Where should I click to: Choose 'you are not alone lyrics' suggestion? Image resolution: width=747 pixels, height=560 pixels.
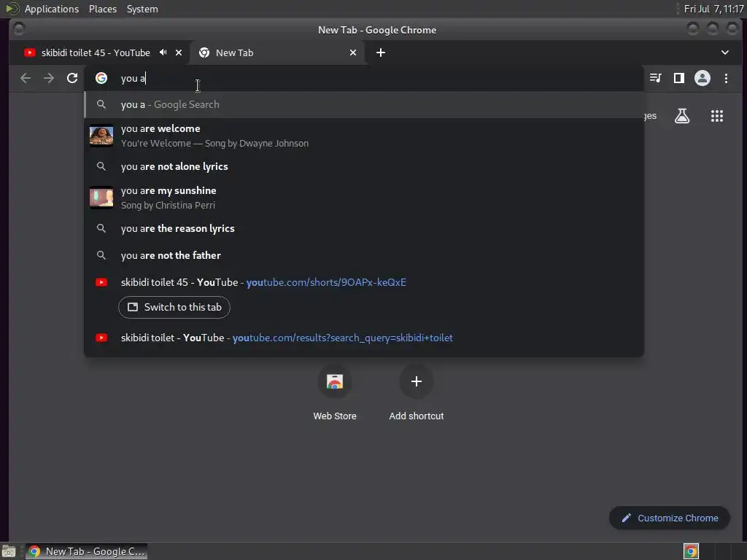364,166
